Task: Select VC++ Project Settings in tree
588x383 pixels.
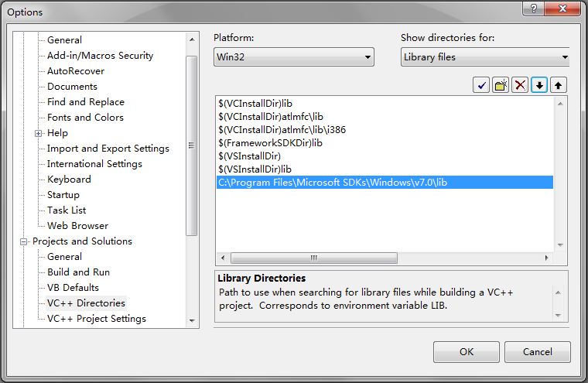Action: (96, 319)
